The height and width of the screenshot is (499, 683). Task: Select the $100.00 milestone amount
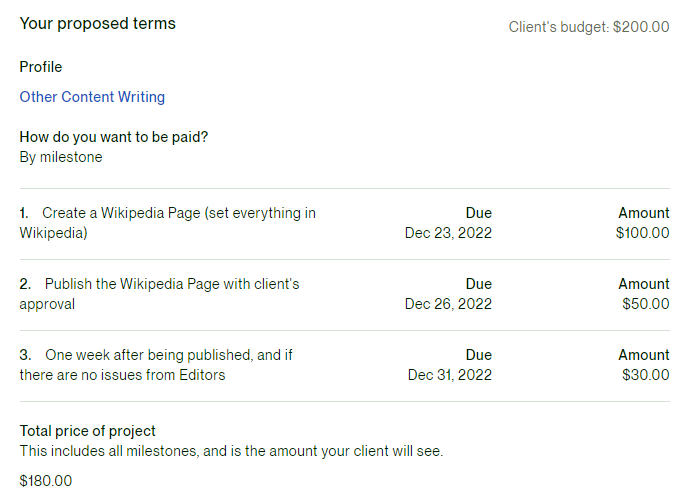(x=642, y=233)
